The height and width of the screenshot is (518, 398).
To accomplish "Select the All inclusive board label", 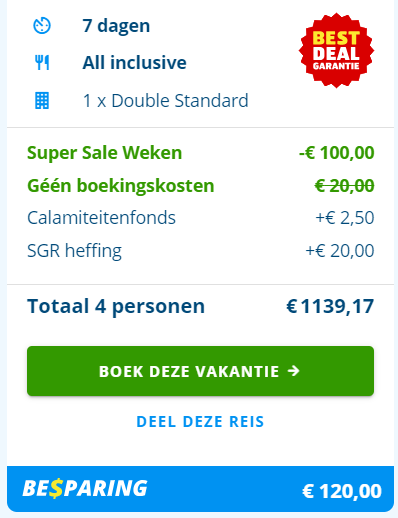I will 134,63.
